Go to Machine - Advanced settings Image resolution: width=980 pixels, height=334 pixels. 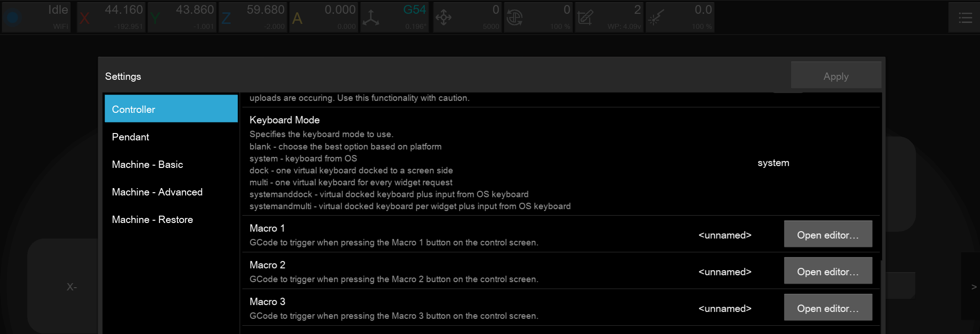pyautogui.click(x=171, y=192)
